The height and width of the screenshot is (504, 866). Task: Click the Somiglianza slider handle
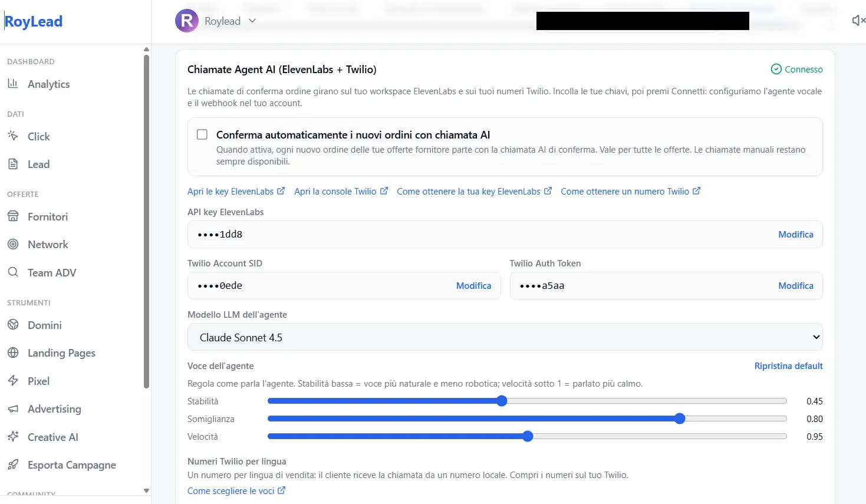click(680, 419)
